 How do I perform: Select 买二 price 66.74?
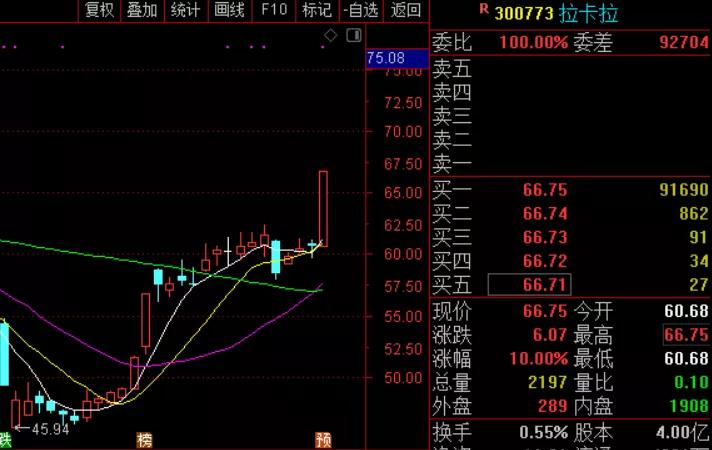click(545, 213)
